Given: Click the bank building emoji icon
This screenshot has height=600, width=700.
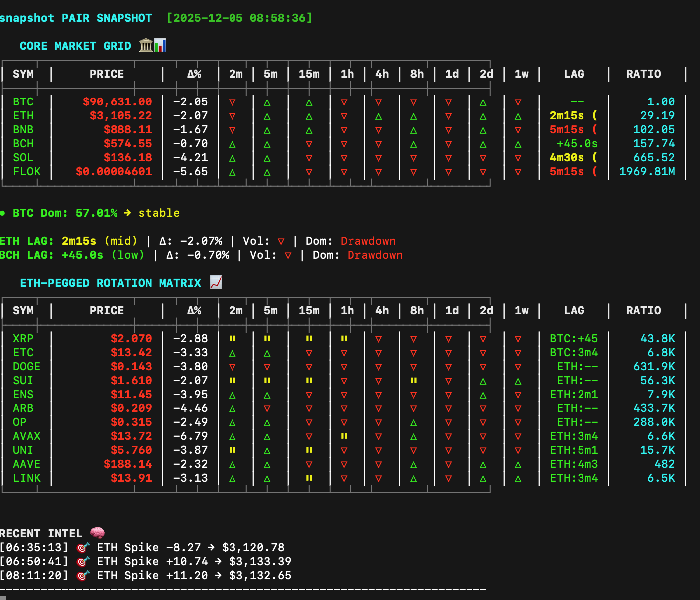Looking at the screenshot, I should [146, 46].
